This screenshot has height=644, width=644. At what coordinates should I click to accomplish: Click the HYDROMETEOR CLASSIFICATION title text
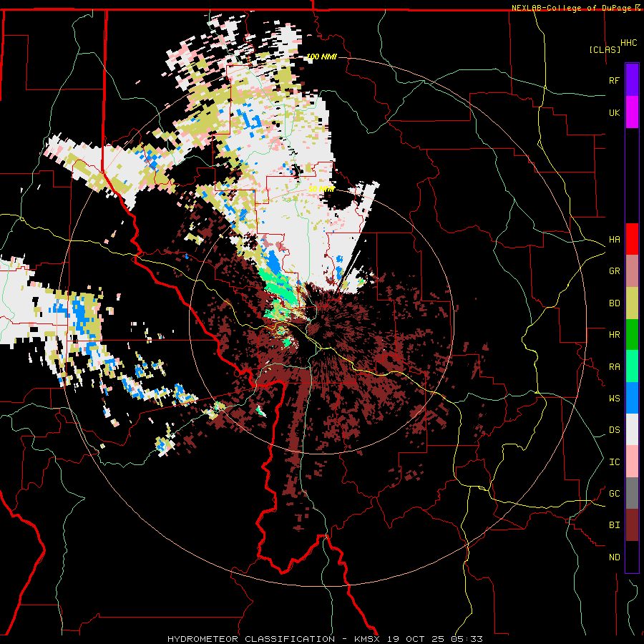pos(251,639)
